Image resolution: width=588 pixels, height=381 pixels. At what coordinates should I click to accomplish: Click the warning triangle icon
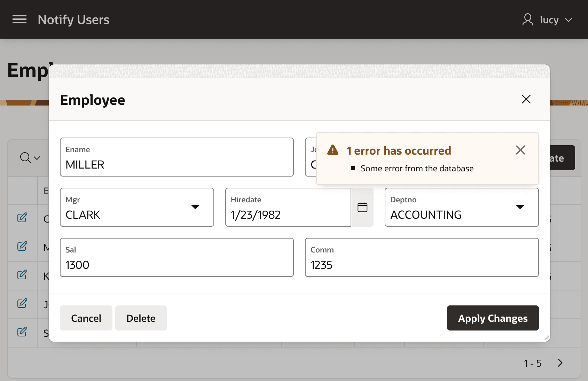click(333, 150)
